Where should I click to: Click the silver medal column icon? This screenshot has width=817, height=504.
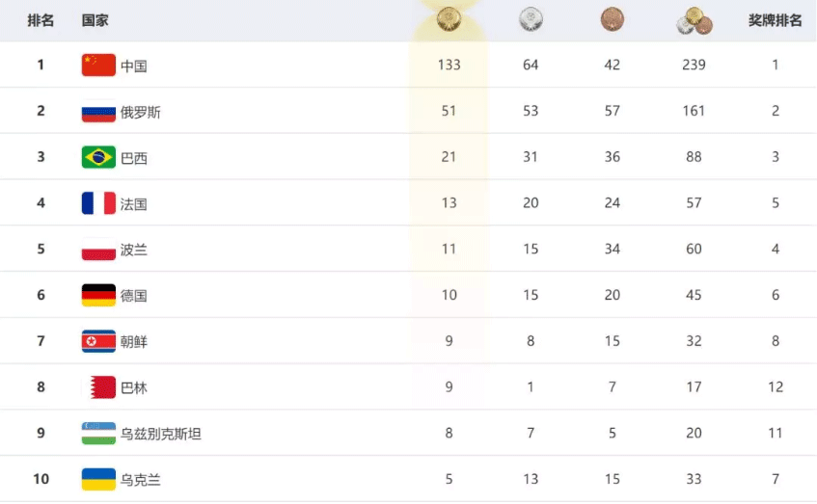coord(531,19)
